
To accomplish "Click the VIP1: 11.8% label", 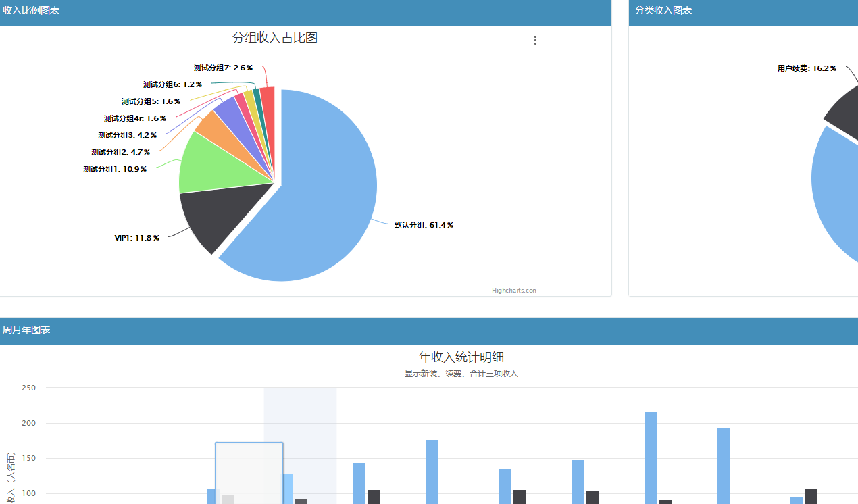I will click(137, 238).
